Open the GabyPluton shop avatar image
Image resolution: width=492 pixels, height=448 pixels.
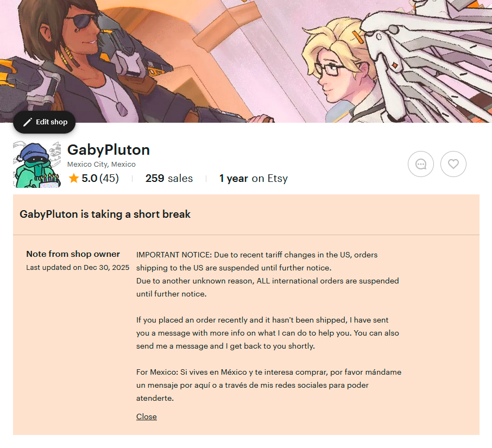pyautogui.click(x=37, y=165)
